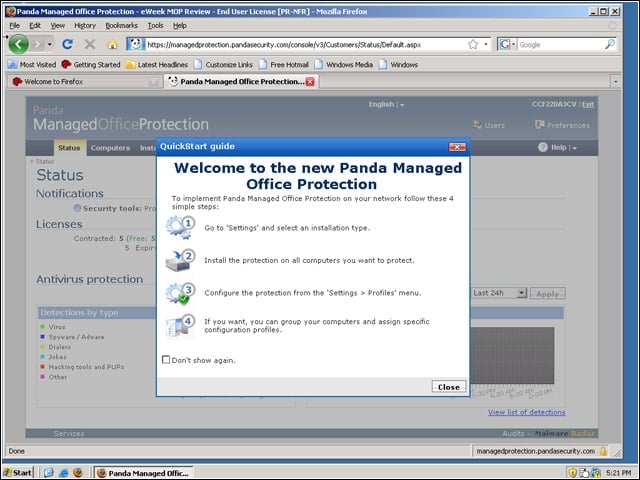Open the History menu
640x480 pixels.
85,25
